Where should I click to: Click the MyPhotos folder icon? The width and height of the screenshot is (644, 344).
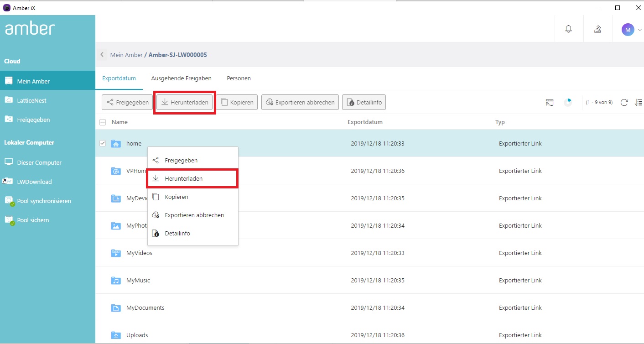tap(116, 226)
